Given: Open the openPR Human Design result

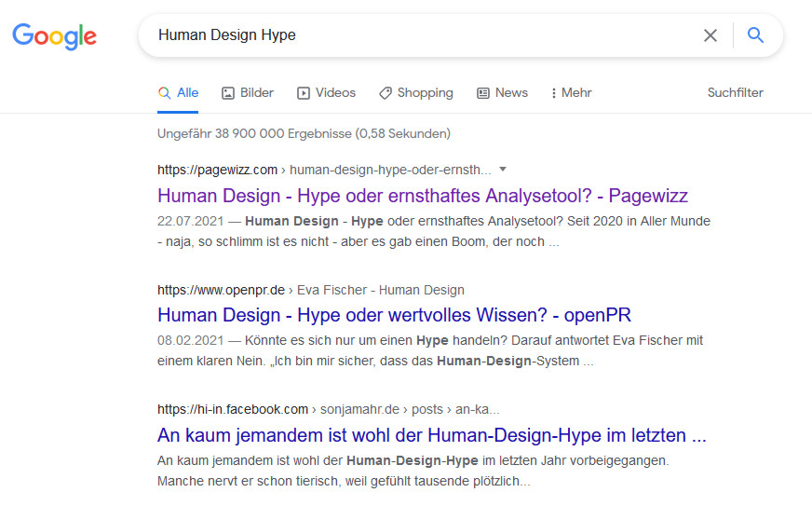Looking at the screenshot, I should (x=394, y=315).
